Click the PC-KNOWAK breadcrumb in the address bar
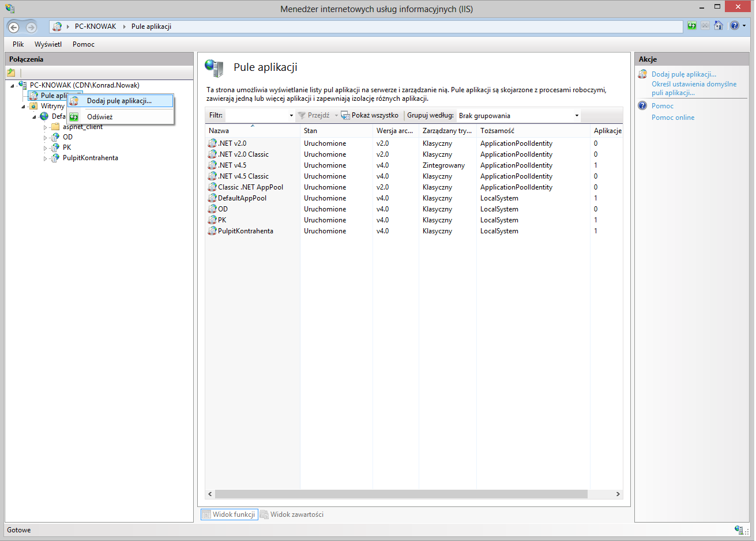Screen dimensions: 756x541 (95, 27)
